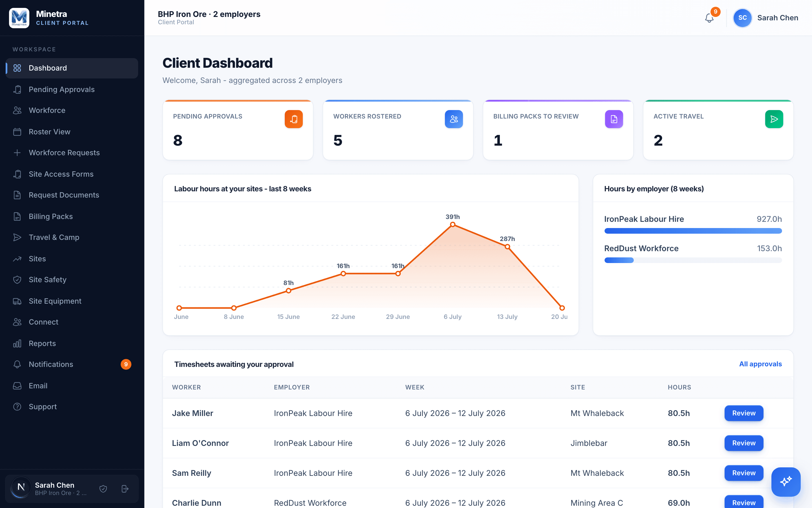
Task: Click 927.0h IronPeak hours value
Action: click(769, 219)
